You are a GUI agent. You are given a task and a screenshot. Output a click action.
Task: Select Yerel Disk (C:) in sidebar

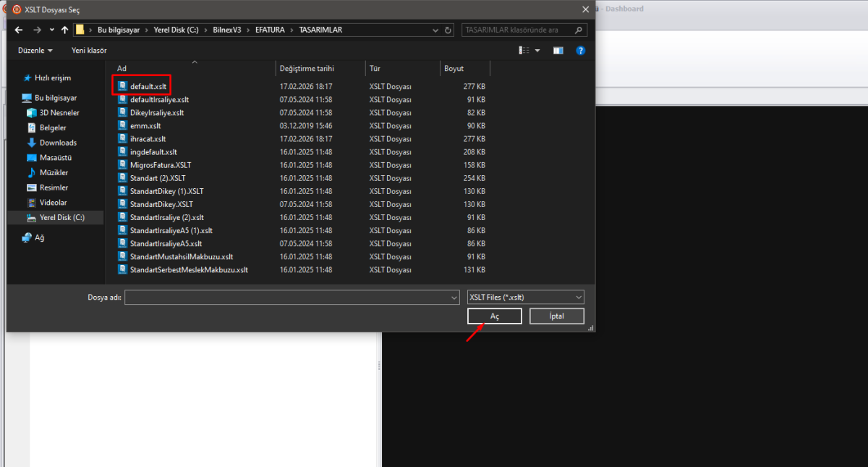(x=61, y=217)
